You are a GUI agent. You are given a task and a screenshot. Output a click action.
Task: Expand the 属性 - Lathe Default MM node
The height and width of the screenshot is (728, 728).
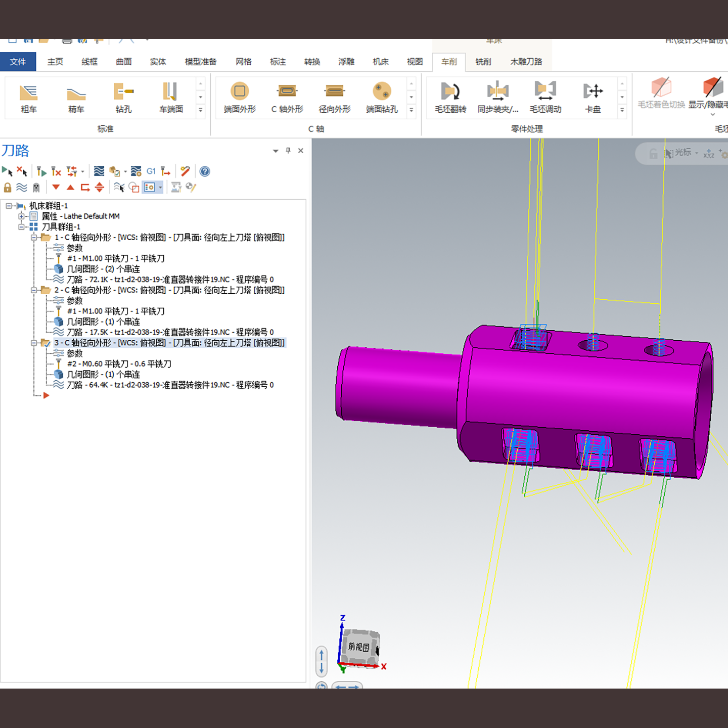pyautogui.click(x=21, y=216)
